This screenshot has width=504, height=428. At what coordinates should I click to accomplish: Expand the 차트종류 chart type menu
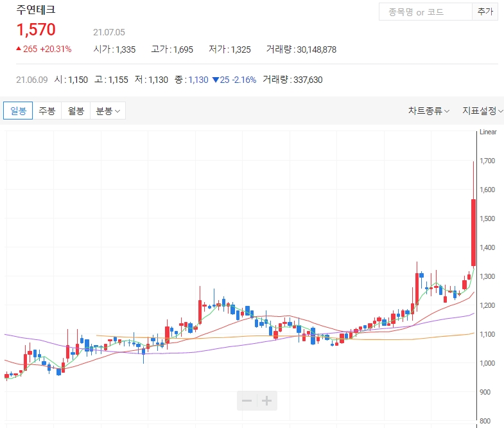428,111
